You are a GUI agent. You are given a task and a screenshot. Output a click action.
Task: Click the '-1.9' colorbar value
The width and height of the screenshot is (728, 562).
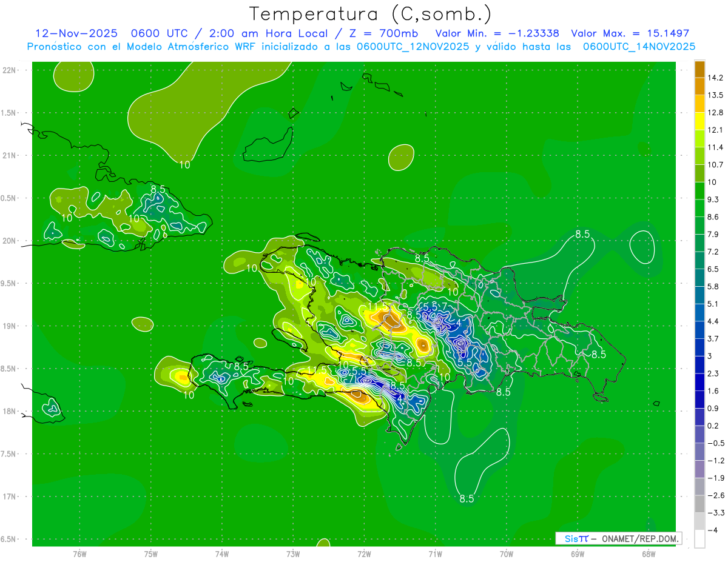[715, 478]
